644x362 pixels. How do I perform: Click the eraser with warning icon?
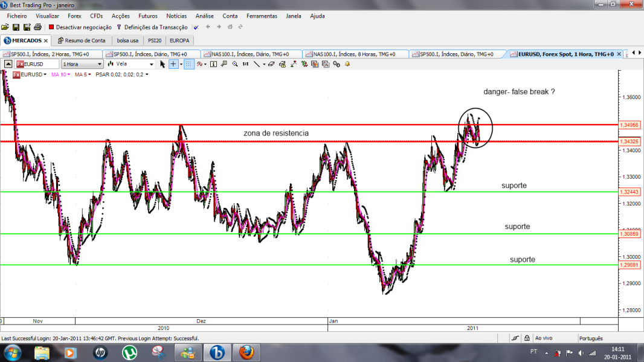tap(282, 64)
